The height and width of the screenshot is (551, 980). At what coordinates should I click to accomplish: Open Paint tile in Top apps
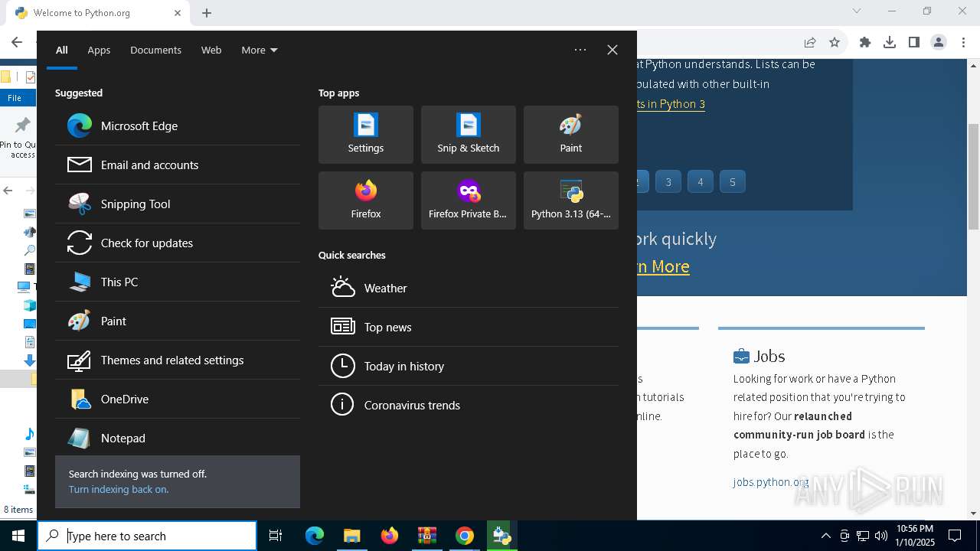(x=571, y=135)
